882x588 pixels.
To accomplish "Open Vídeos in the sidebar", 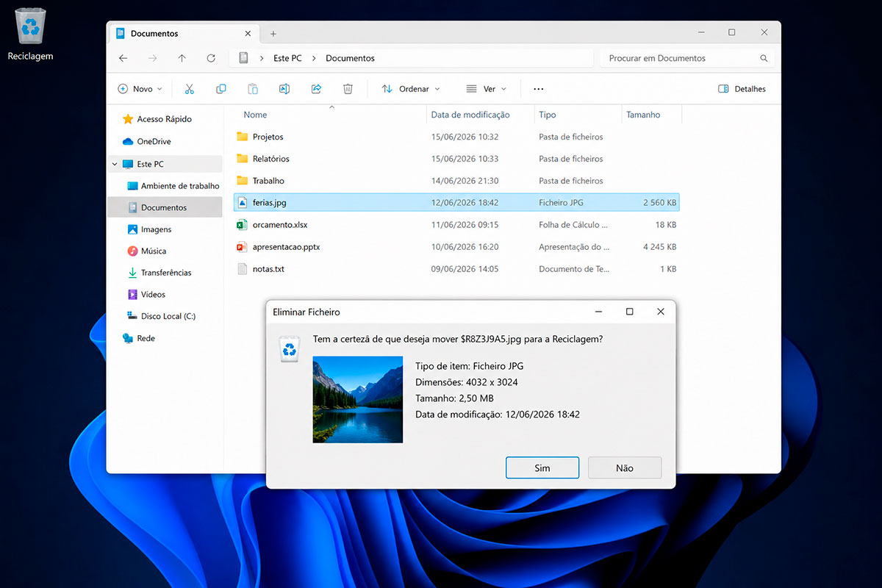I will click(x=146, y=295).
